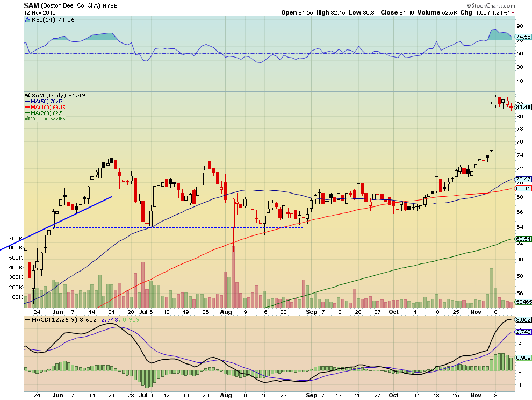Click the candlestick icon beside SAM (Daily)
Screen dimensions: 532x400
28,95
